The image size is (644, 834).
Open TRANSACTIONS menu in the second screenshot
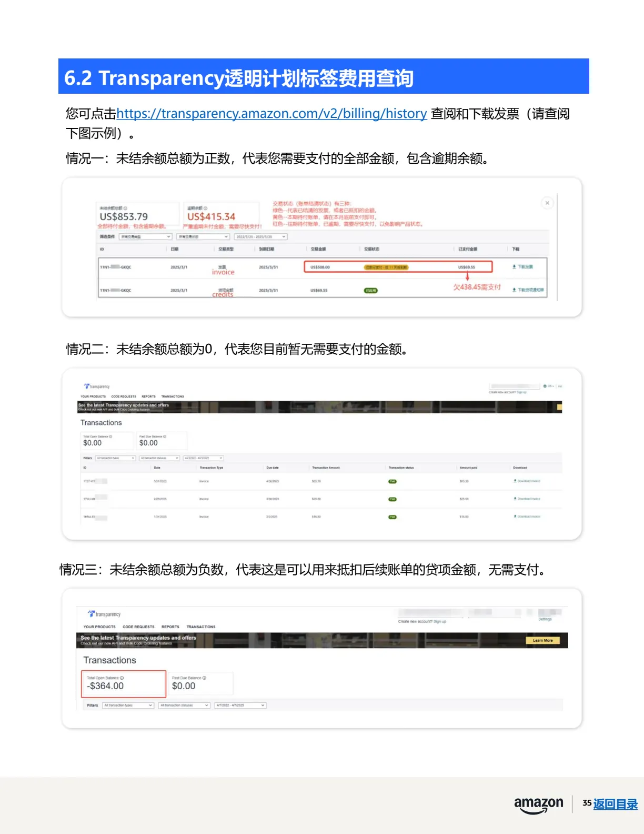pyautogui.click(x=173, y=396)
